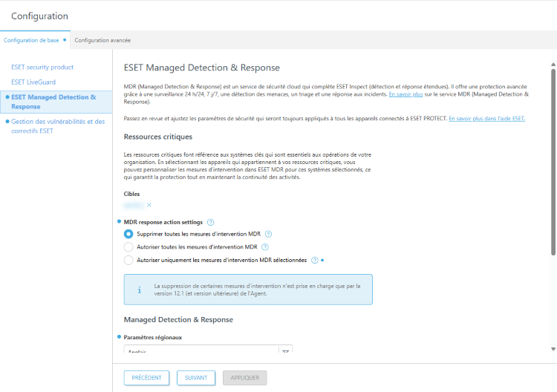This screenshot has height=392, width=557.
Task: Click the info icon in the blue notice
Action: pos(139,290)
